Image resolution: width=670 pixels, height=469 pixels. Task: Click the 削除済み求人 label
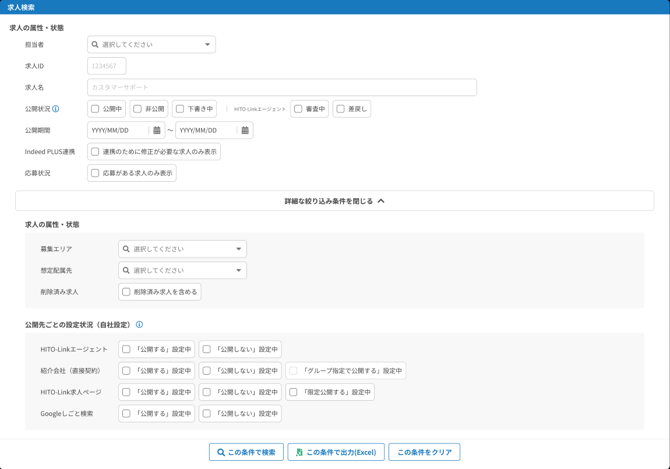point(59,292)
